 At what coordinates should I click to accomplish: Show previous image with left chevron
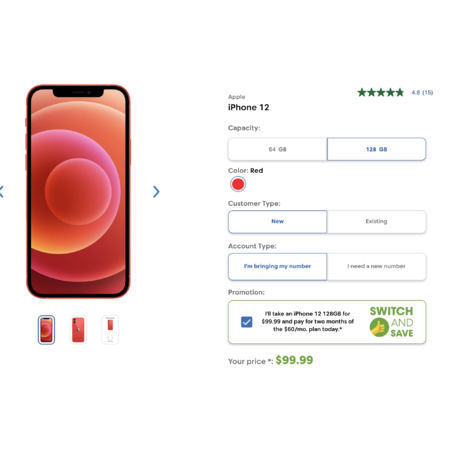click(x=2, y=192)
